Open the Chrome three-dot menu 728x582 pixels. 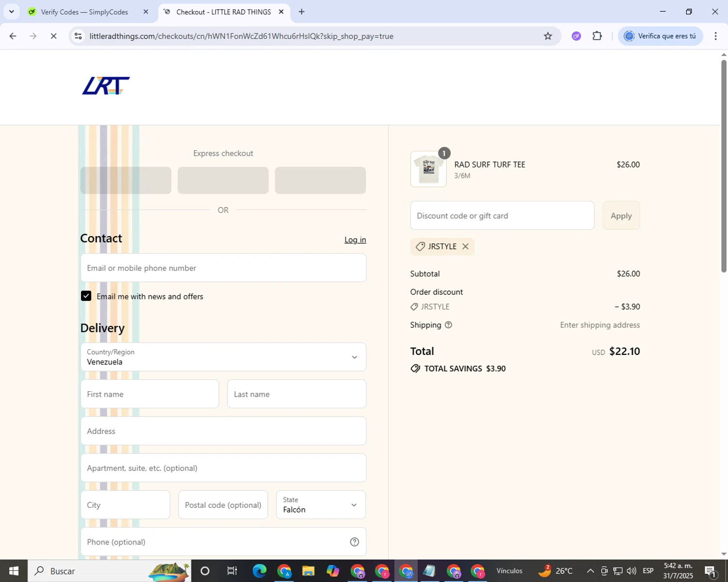coord(715,36)
